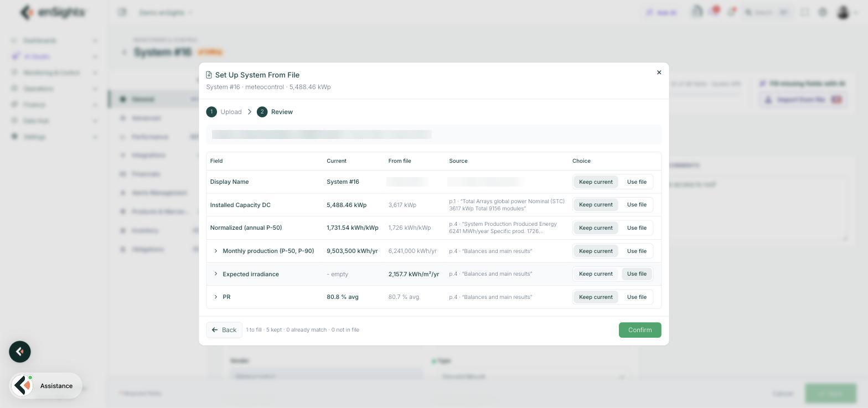Go to the Upload step
The width and height of the screenshot is (868, 408).
pyautogui.click(x=231, y=112)
